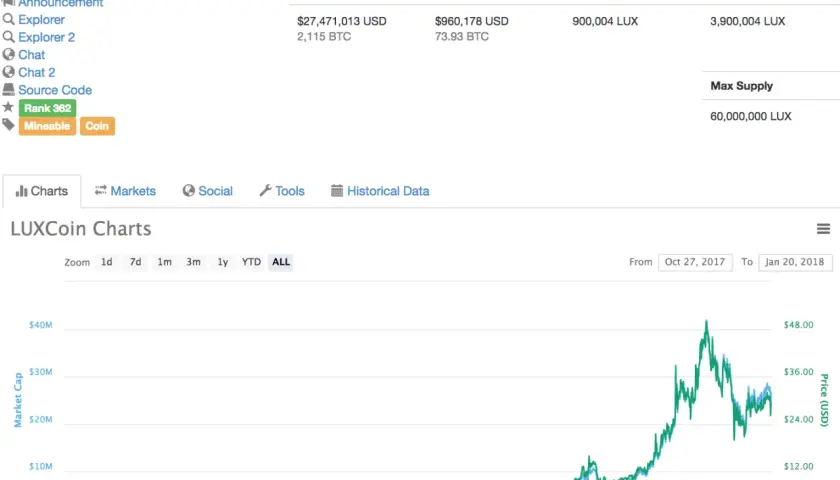Click the price peak on the chart line
The width and height of the screenshot is (840, 480).
coord(707,322)
